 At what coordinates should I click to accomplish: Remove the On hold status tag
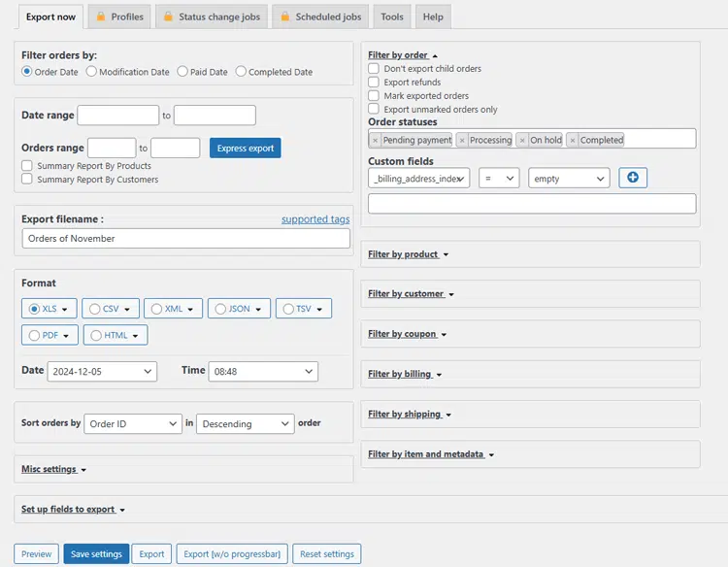(522, 140)
